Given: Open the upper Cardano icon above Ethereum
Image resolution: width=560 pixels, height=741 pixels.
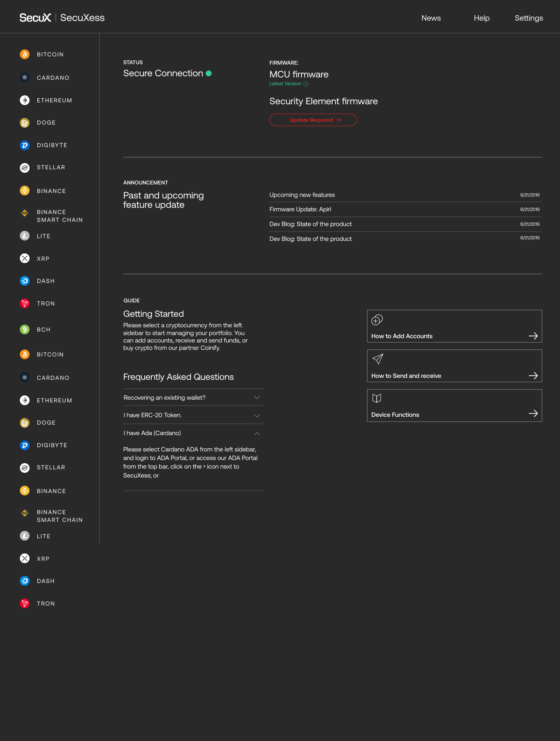Looking at the screenshot, I should coord(24,77).
